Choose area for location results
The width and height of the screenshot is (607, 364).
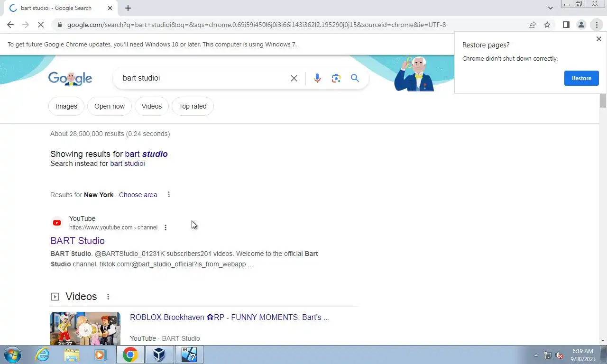[138, 195]
